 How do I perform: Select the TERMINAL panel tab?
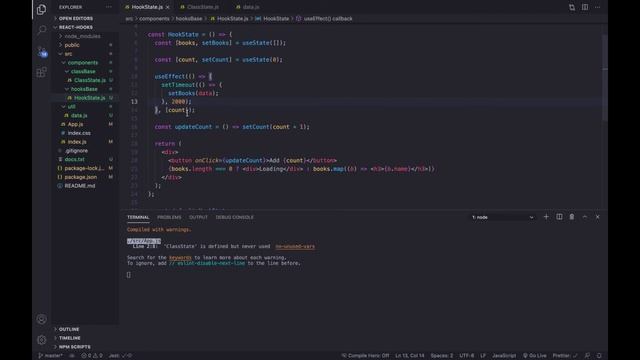click(138, 217)
